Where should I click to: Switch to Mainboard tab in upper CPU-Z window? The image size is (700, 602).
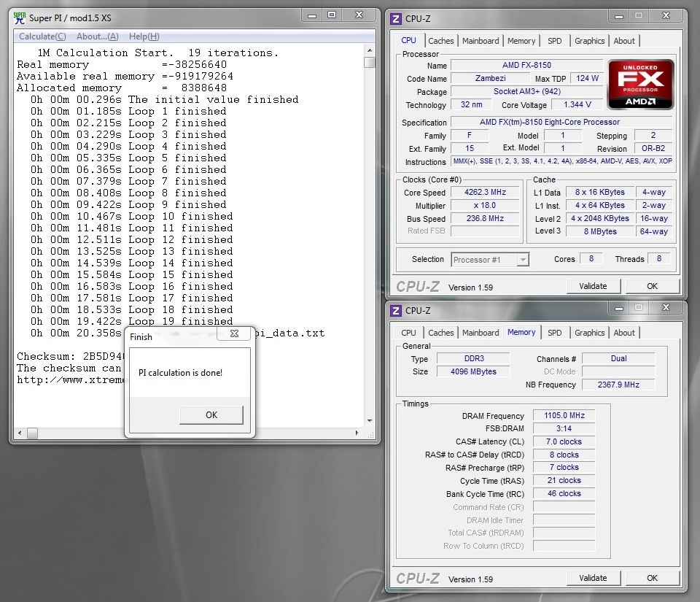coord(481,41)
